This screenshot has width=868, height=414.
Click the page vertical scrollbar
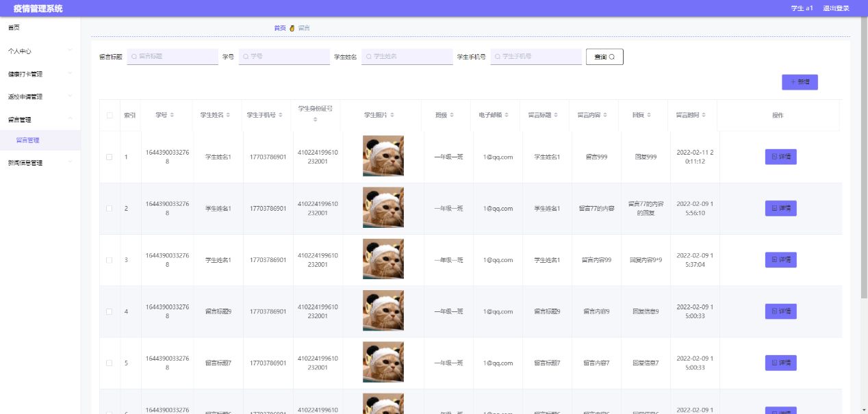point(864,157)
